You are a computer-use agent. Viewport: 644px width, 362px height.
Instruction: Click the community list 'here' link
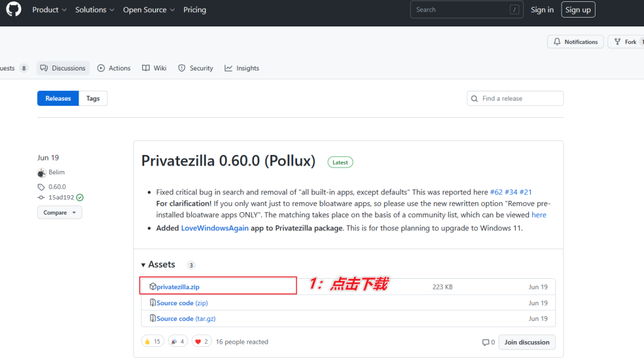539,215
